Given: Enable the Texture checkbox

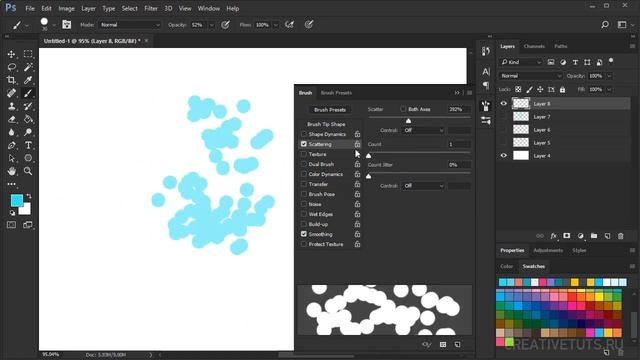Looking at the screenshot, I should pos(304,154).
